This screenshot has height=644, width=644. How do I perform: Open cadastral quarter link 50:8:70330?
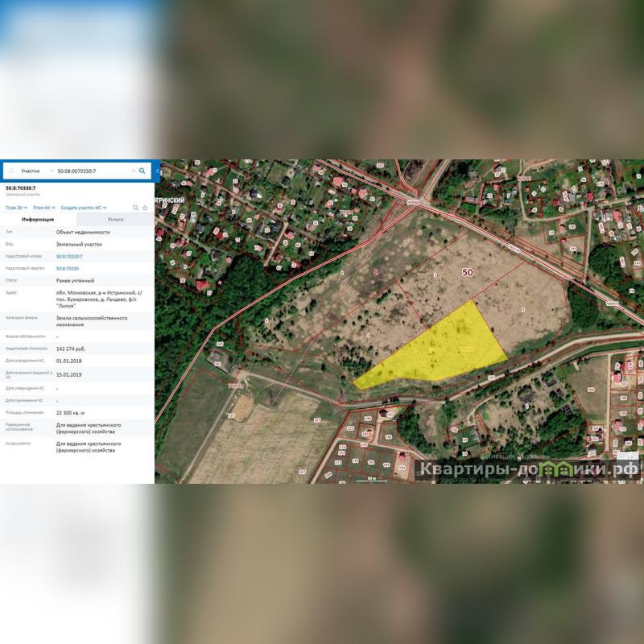pyautogui.click(x=68, y=268)
